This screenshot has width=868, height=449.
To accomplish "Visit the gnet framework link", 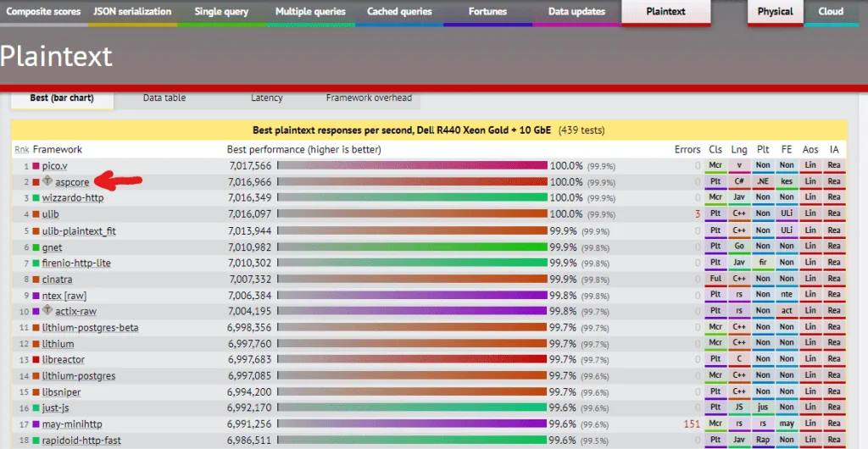I will 52,247.
